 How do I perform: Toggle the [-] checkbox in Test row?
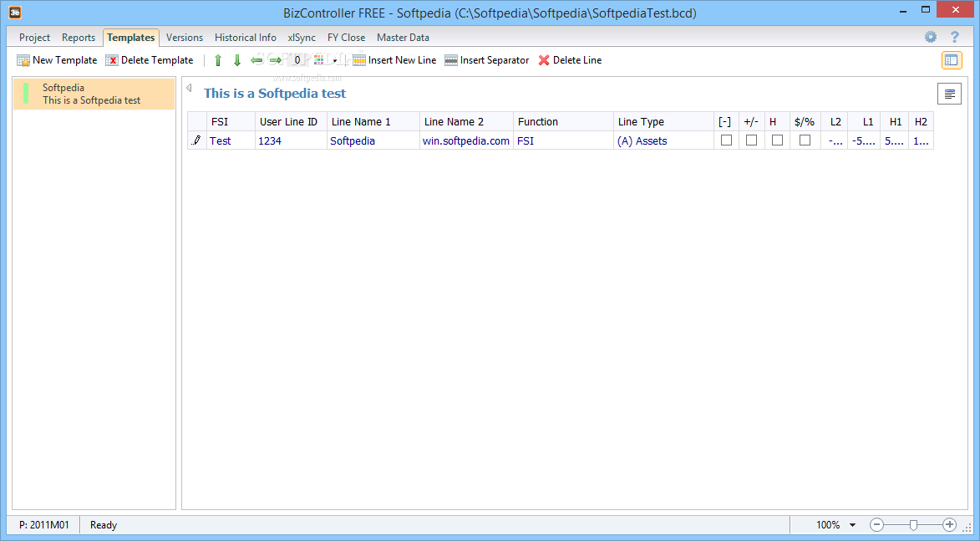click(x=726, y=140)
